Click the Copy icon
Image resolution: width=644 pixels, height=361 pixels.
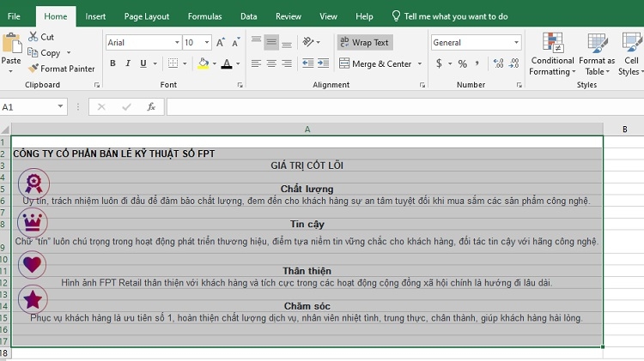point(33,52)
